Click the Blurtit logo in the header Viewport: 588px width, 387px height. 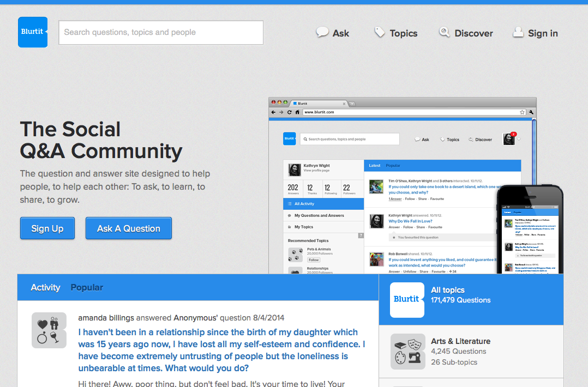33,32
